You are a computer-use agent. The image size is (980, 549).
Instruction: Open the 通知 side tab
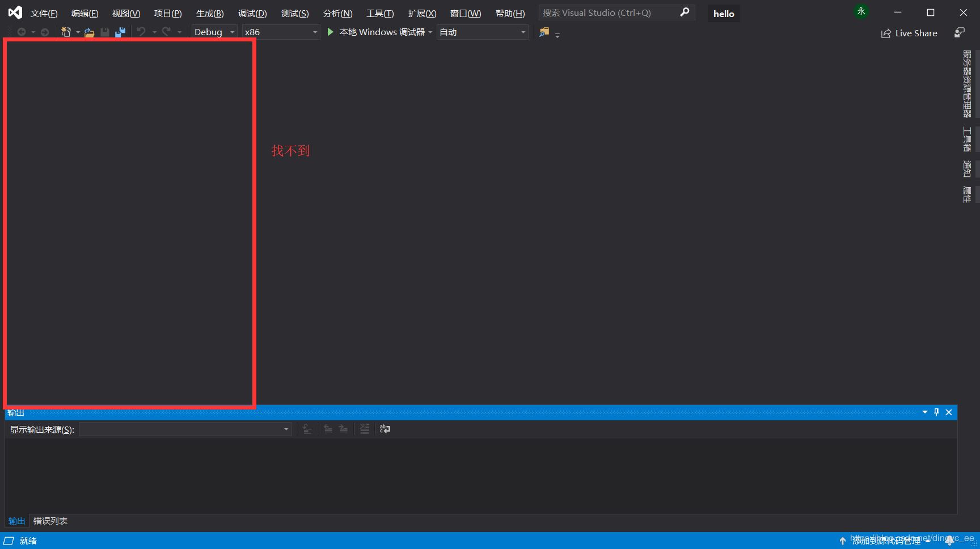click(x=967, y=169)
